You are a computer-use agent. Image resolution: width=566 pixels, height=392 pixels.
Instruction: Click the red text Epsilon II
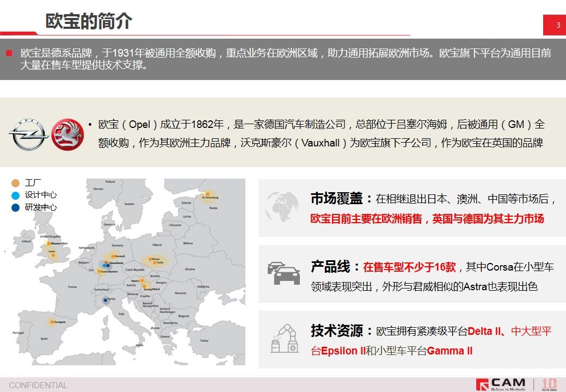343,351
